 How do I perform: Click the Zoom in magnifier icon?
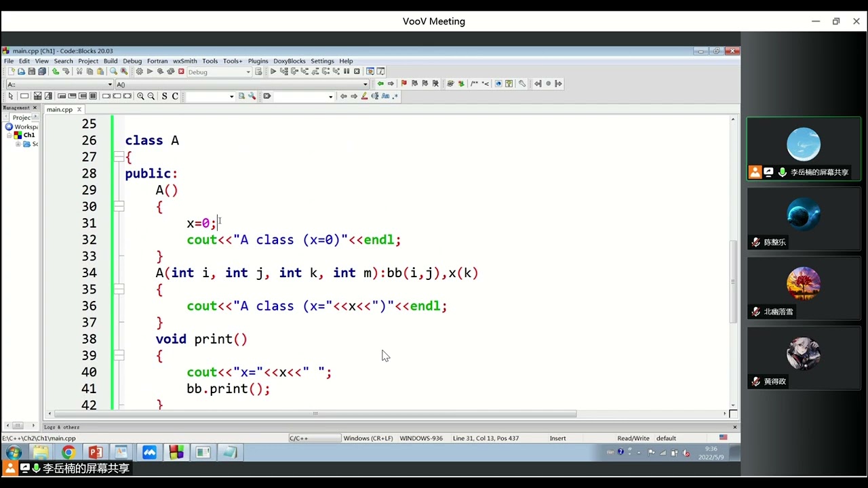coord(140,96)
